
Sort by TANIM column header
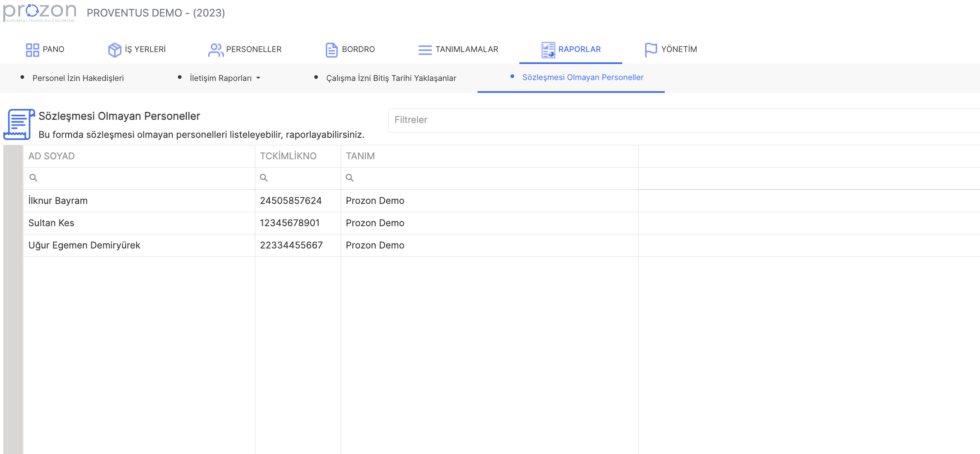(x=360, y=156)
